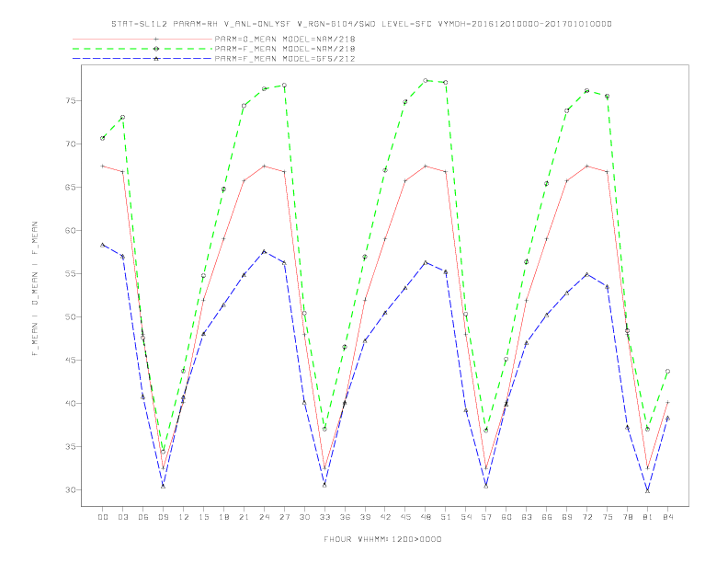Click x-axis tick label 57
The width and height of the screenshot is (728, 563).
click(x=486, y=517)
